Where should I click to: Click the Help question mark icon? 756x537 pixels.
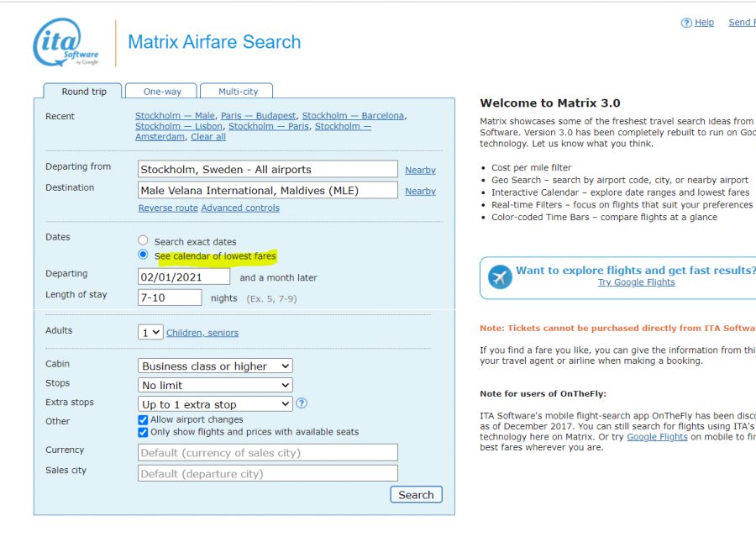pyautogui.click(x=686, y=23)
